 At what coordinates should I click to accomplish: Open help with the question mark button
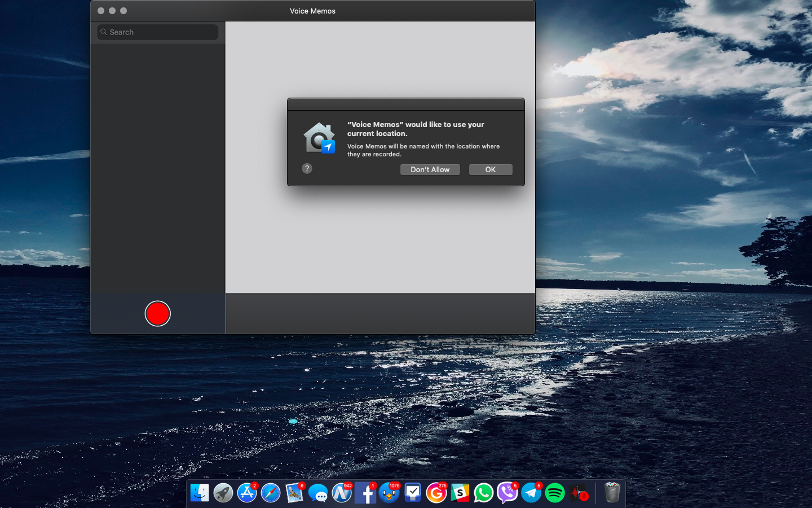point(307,169)
